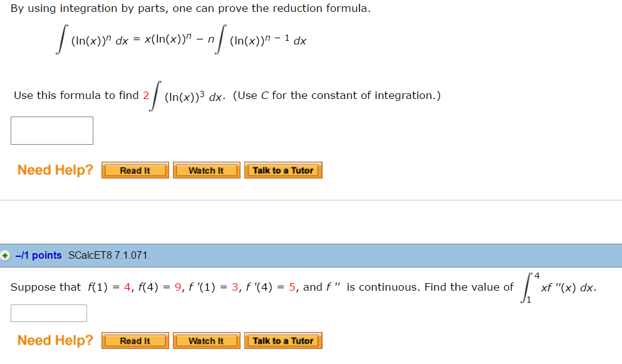Click the Watch It button for the reduction formula problem
This screenshot has width=622, height=364.
pyautogui.click(x=206, y=170)
